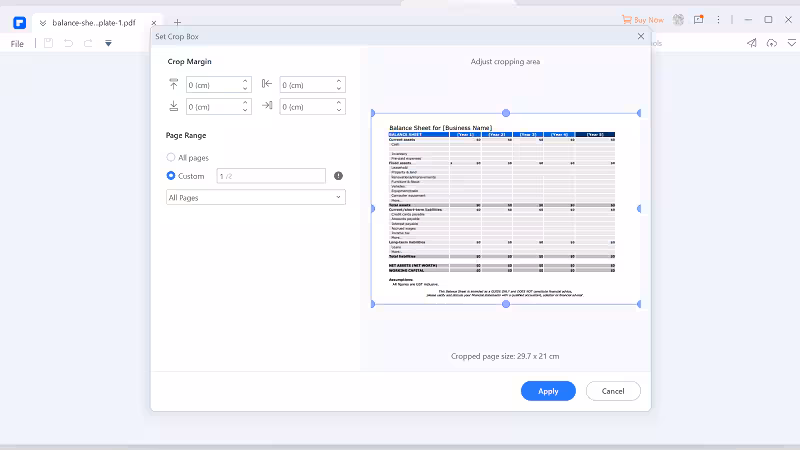Click the right-middle crop handle

[639, 208]
